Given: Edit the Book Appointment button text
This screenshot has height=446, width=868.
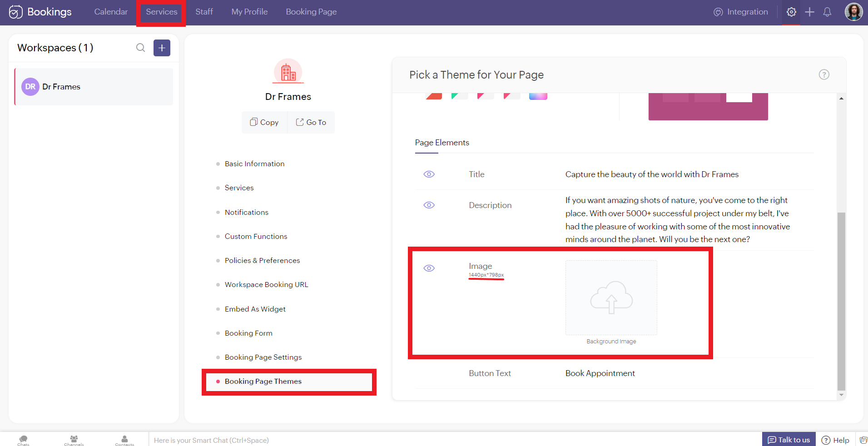Looking at the screenshot, I should pos(600,373).
